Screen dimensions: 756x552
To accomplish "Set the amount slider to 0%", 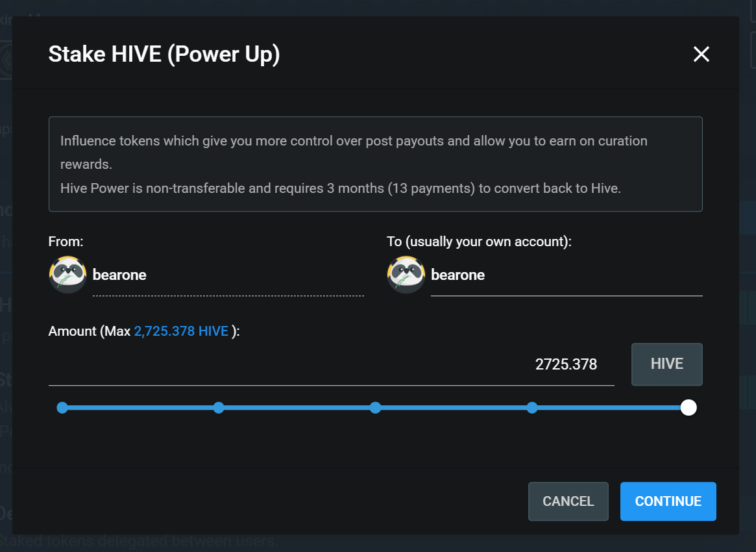I will point(62,408).
